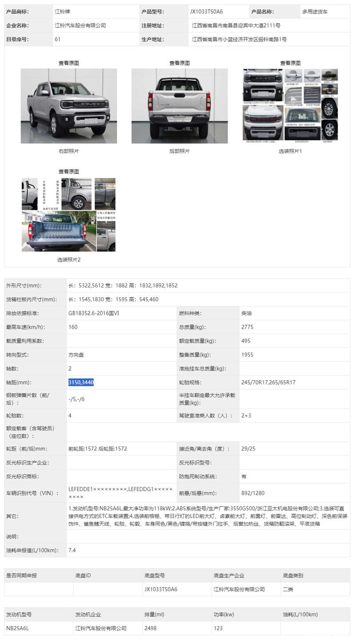Click leaf spring count -/5,-/6
This screenshot has height=644, width=355.
click(76, 399)
